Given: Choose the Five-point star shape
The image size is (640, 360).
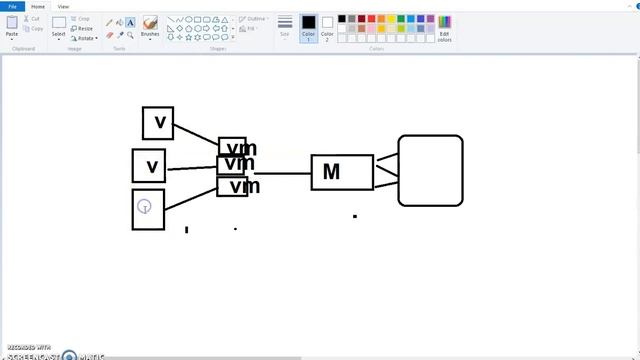Looking at the screenshot, I should coord(189,37).
